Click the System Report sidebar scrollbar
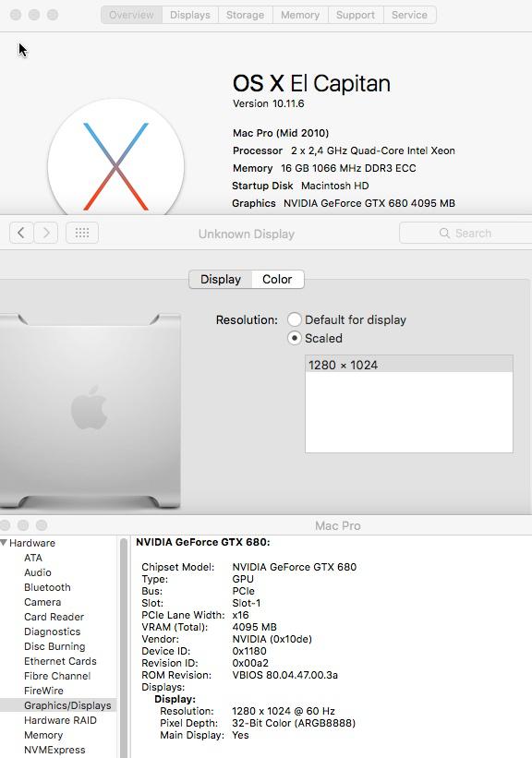Image resolution: width=532 pixels, height=758 pixels. tap(124, 648)
